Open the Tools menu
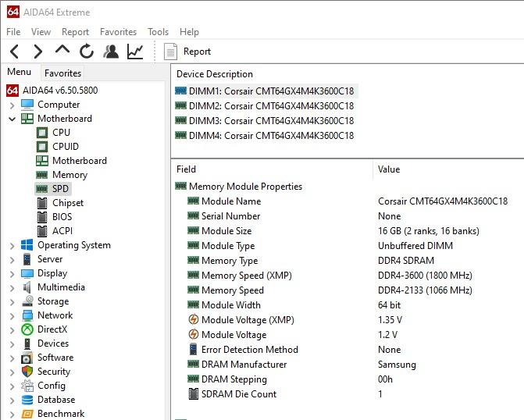This screenshot has width=524, height=420. tap(158, 32)
